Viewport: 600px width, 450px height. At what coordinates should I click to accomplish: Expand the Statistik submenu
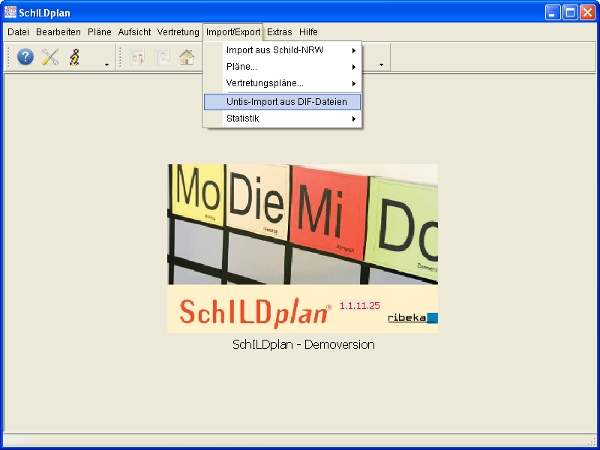coord(283,119)
